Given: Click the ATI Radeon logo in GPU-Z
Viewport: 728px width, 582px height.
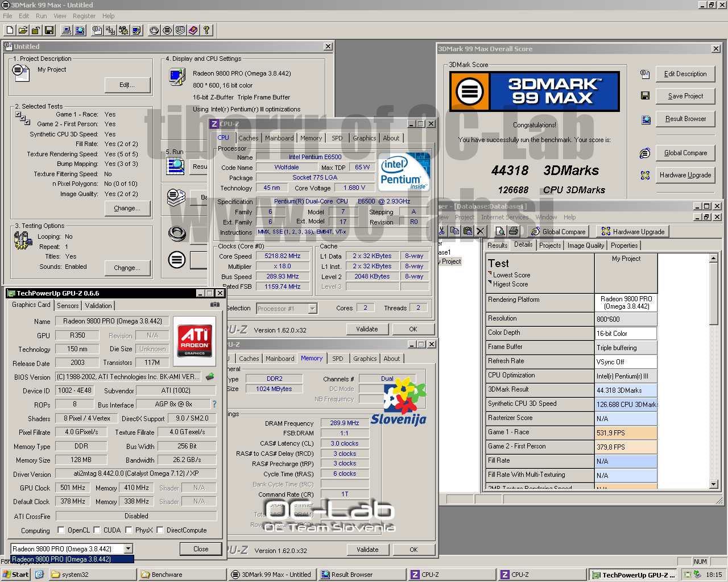Looking at the screenshot, I should [195, 341].
